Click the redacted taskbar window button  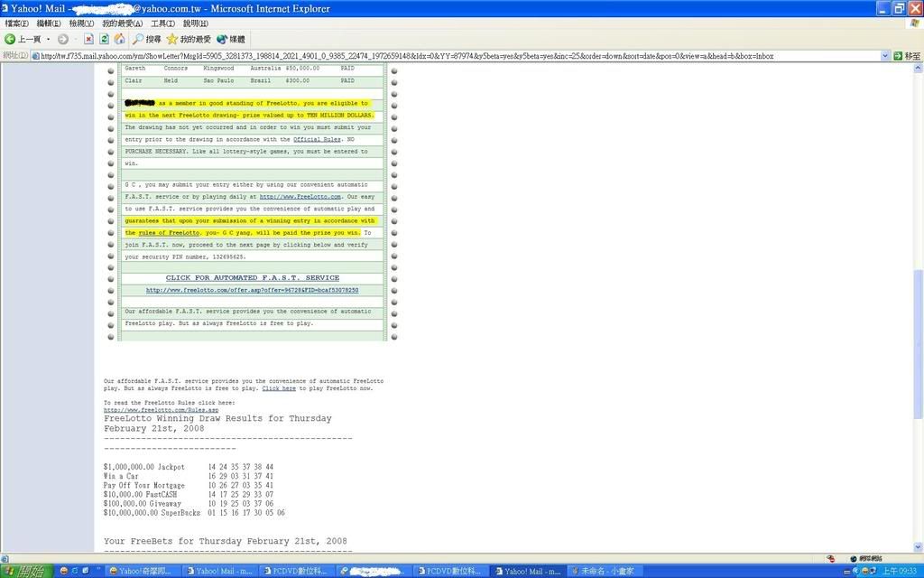tap(372, 571)
